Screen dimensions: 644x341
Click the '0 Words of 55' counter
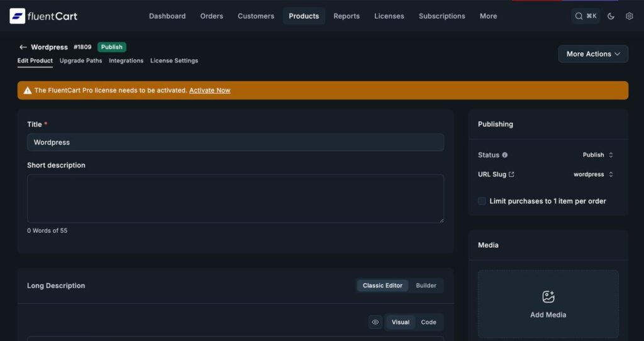coord(47,231)
